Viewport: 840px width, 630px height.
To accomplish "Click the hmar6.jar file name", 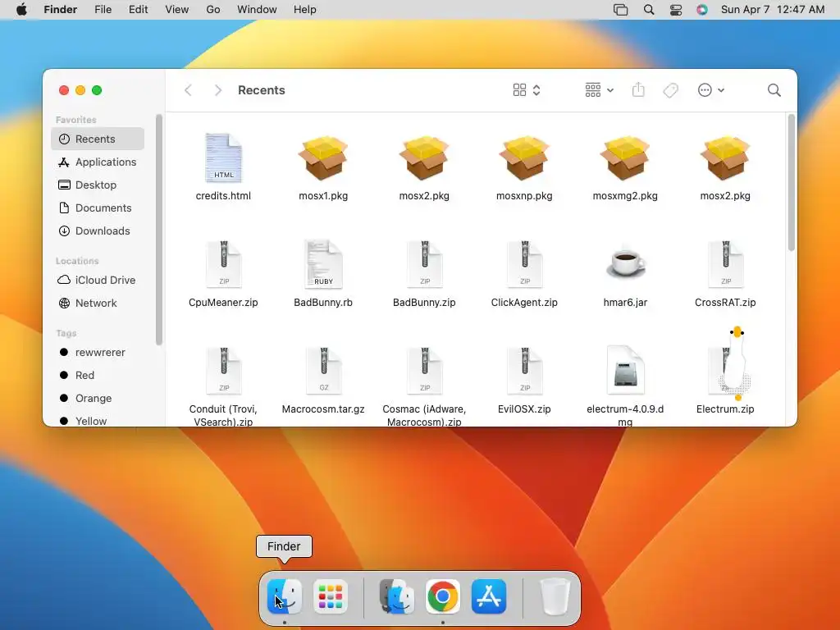I will 625,302.
